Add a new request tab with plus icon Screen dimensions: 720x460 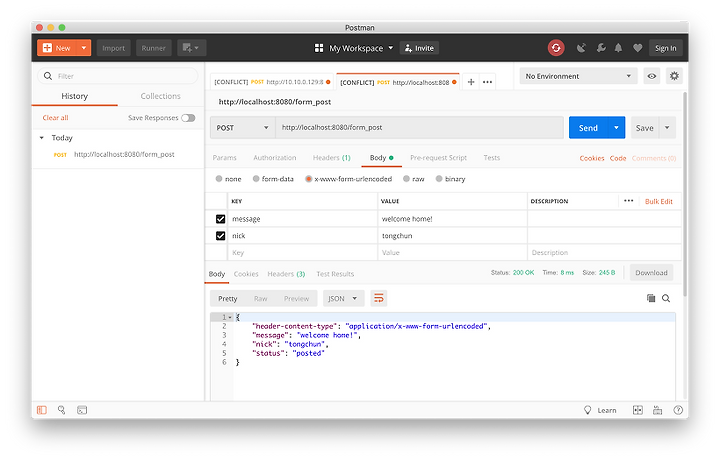471,82
